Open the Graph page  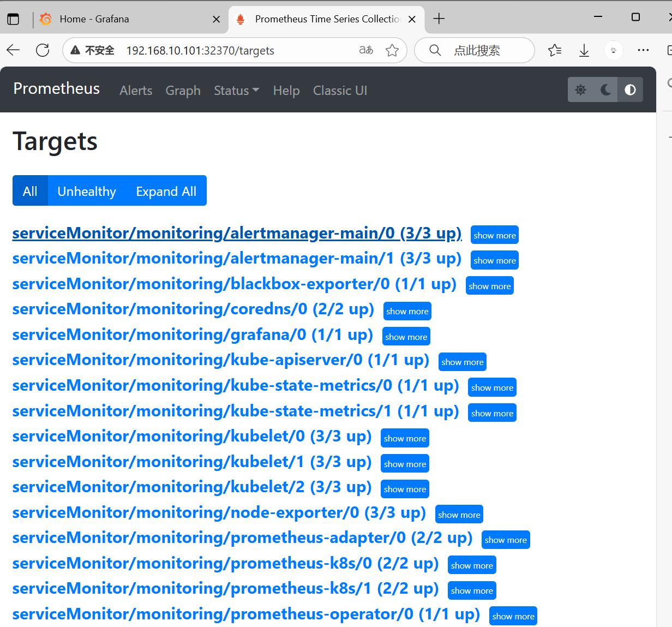coord(183,91)
